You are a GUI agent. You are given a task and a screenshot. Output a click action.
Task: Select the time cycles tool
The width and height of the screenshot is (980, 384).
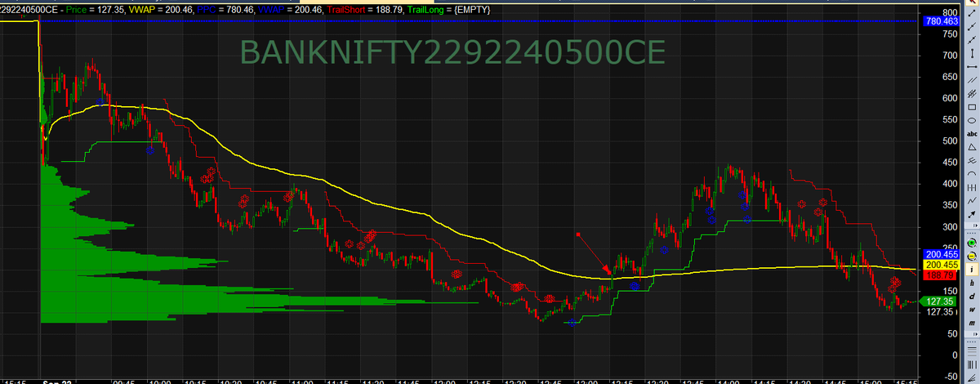(x=972, y=187)
